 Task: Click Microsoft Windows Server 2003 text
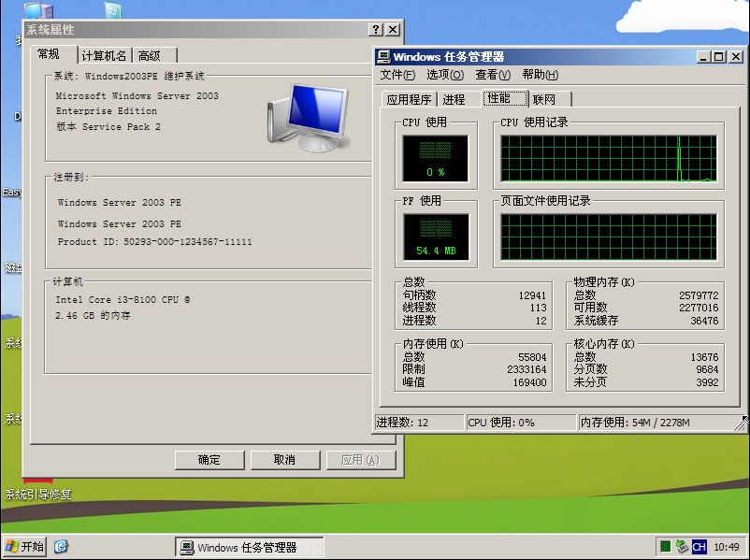click(137, 95)
